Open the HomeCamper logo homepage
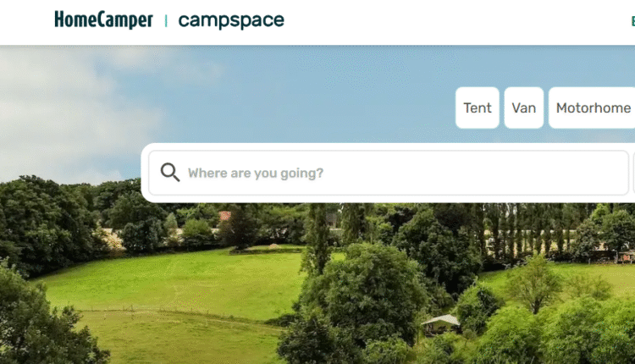The image size is (635, 364). tap(103, 19)
